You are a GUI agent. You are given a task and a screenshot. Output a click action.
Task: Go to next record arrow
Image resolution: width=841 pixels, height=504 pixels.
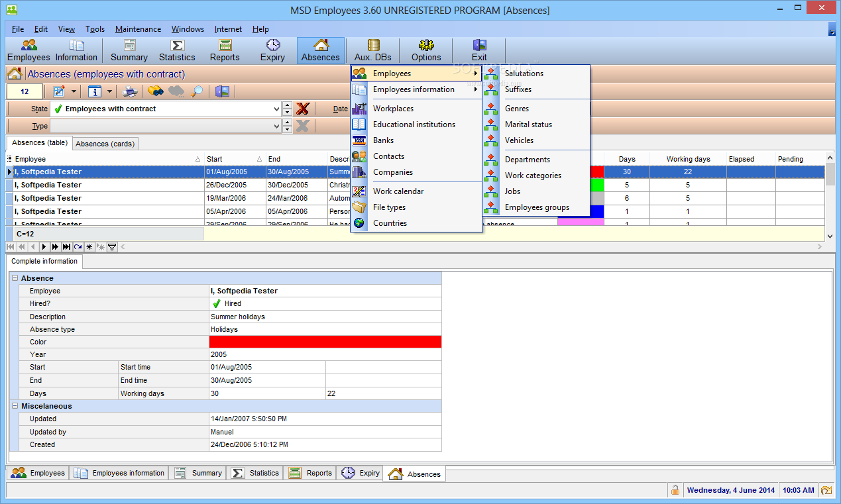[x=44, y=247]
